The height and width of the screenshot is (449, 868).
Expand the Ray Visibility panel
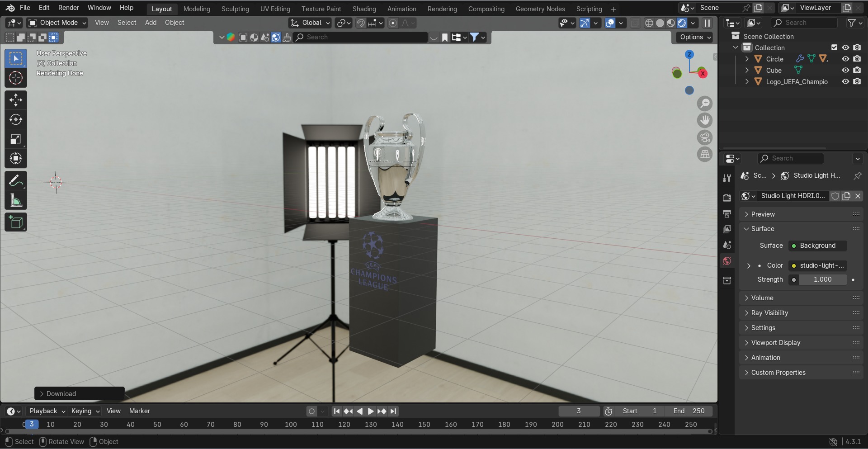pyautogui.click(x=801, y=313)
